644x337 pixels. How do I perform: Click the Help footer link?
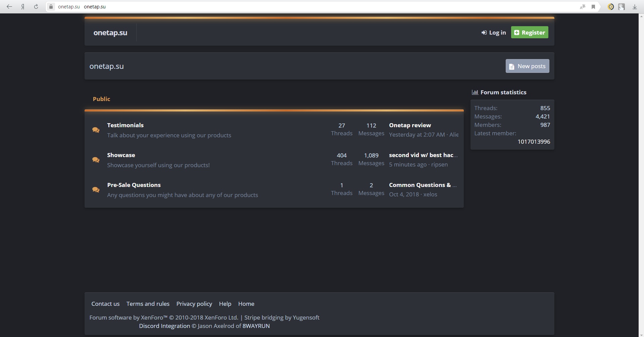tap(225, 304)
